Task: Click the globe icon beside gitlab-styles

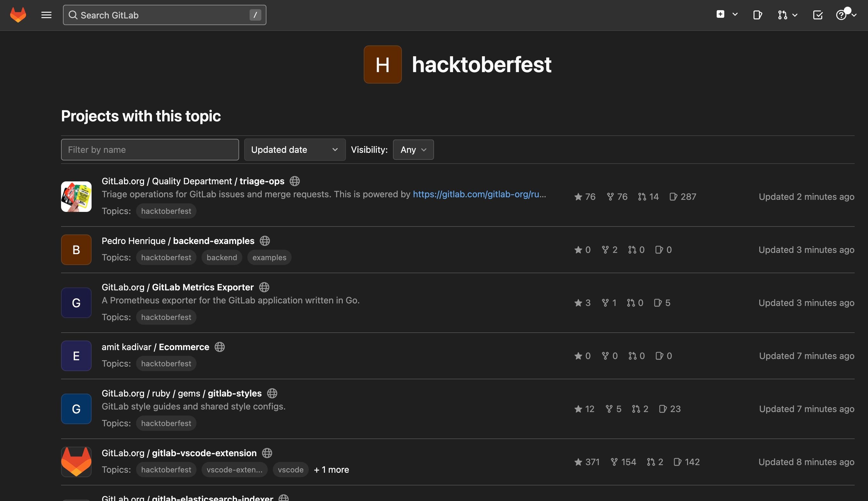Action: [272, 393]
